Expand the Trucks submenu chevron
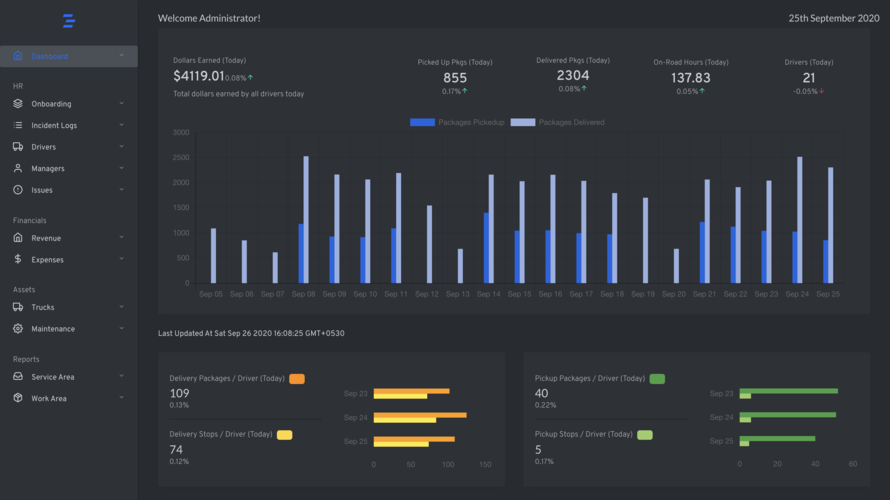 click(121, 307)
